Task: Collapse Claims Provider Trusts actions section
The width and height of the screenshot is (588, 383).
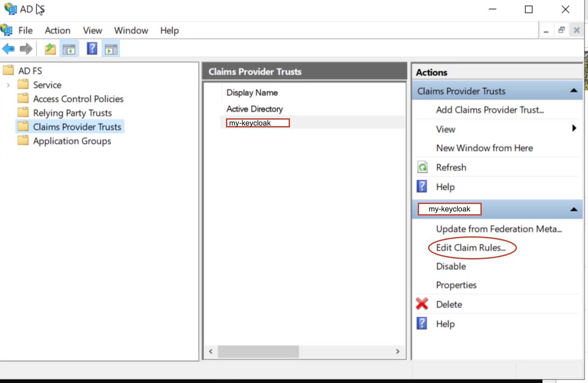Action: 574,91
